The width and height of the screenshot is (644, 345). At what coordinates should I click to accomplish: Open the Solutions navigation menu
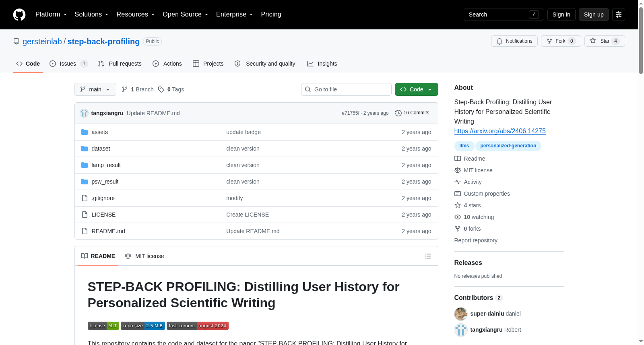coord(92,14)
